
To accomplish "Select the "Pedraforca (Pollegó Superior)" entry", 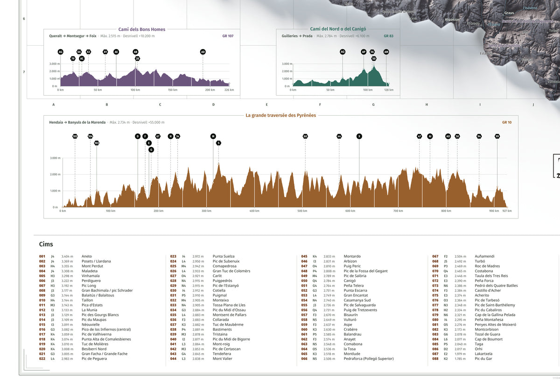I will (x=369, y=359).
